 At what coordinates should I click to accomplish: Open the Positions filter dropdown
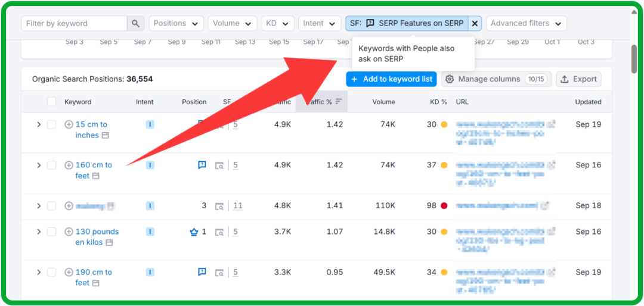pyautogui.click(x=176, y=24)
